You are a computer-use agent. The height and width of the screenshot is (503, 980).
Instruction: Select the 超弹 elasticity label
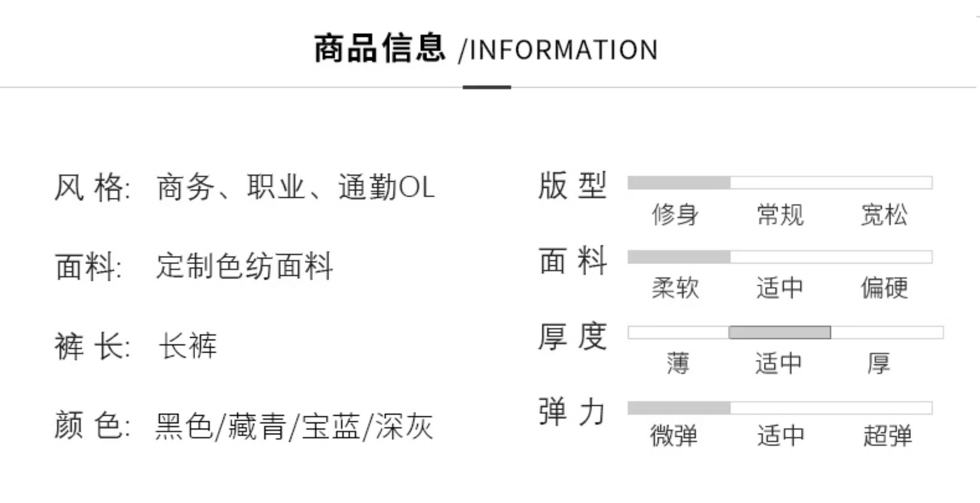[888, 435]
